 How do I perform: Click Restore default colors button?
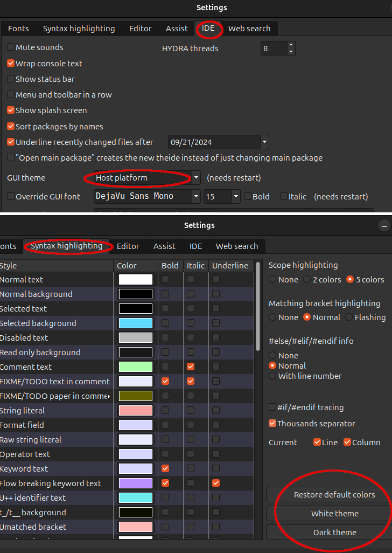pos(334,495)
